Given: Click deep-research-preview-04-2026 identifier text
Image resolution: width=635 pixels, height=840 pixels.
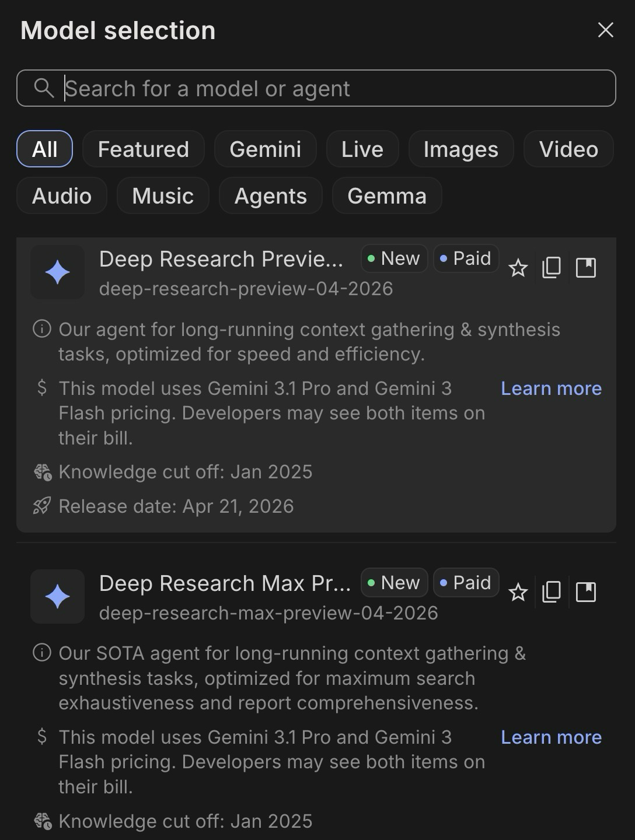Looking at the screenshot, I should click(246, 289).
